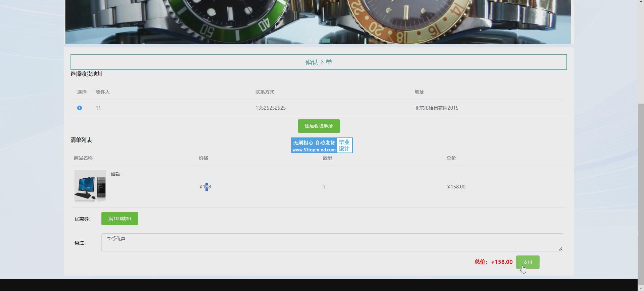Click the page scrollbar thumb
The height and width of the screenshot is (291, 644).
click(641, 194)
